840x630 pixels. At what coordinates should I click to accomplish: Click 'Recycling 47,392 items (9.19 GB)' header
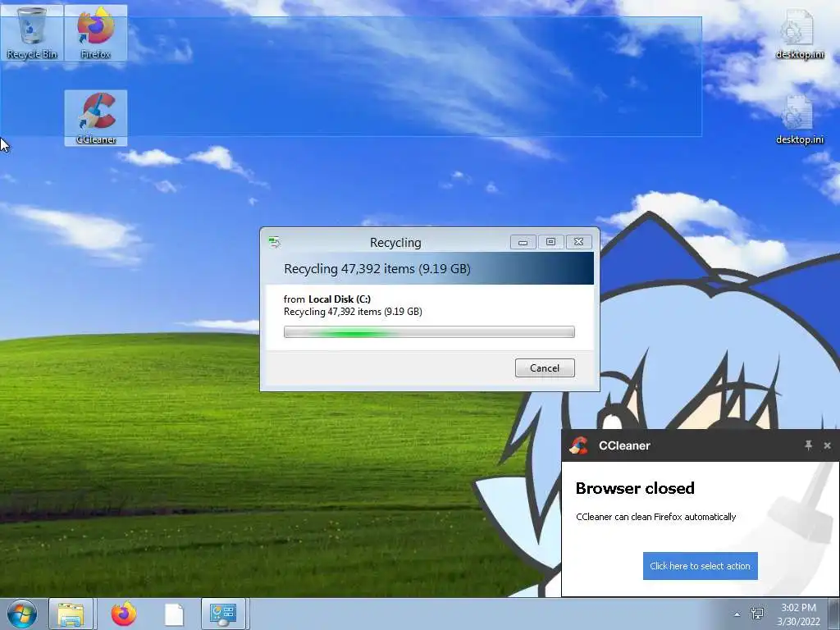[377, 269]
